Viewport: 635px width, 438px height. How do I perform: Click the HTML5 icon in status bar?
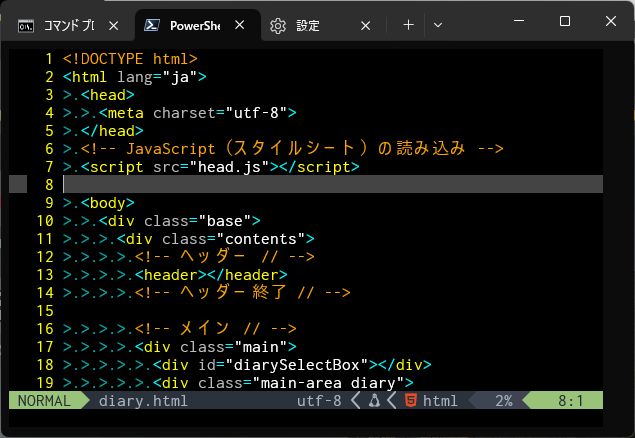410,401
